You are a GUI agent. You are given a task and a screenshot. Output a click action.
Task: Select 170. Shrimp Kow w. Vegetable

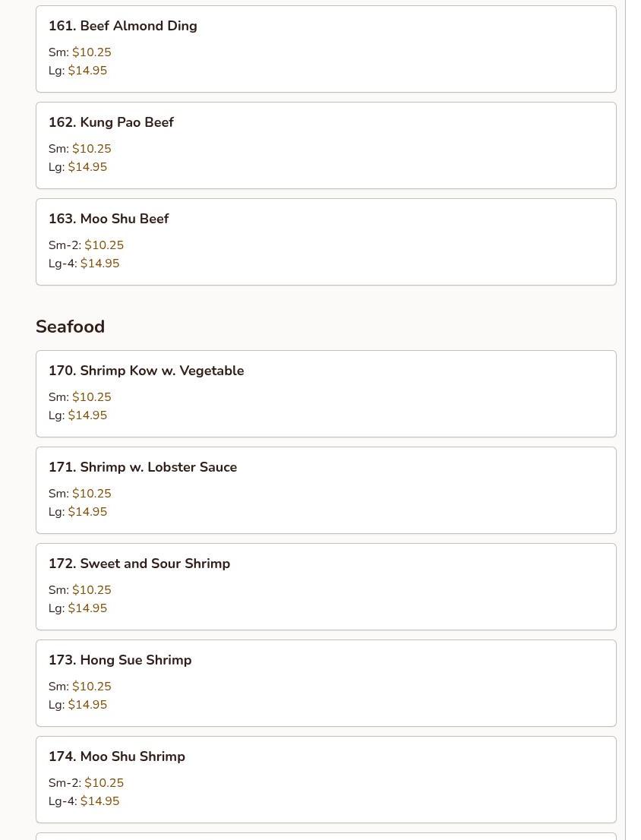(326, 393)
